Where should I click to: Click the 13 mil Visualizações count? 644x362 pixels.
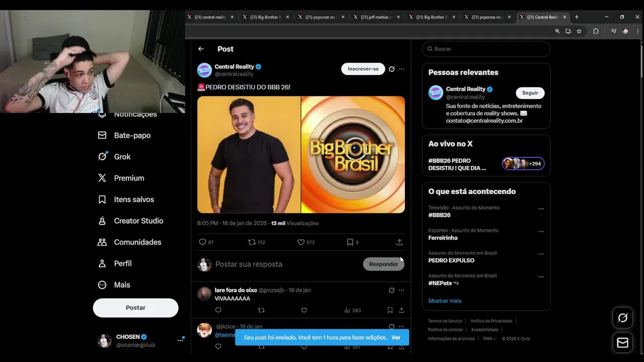[295, 223]
